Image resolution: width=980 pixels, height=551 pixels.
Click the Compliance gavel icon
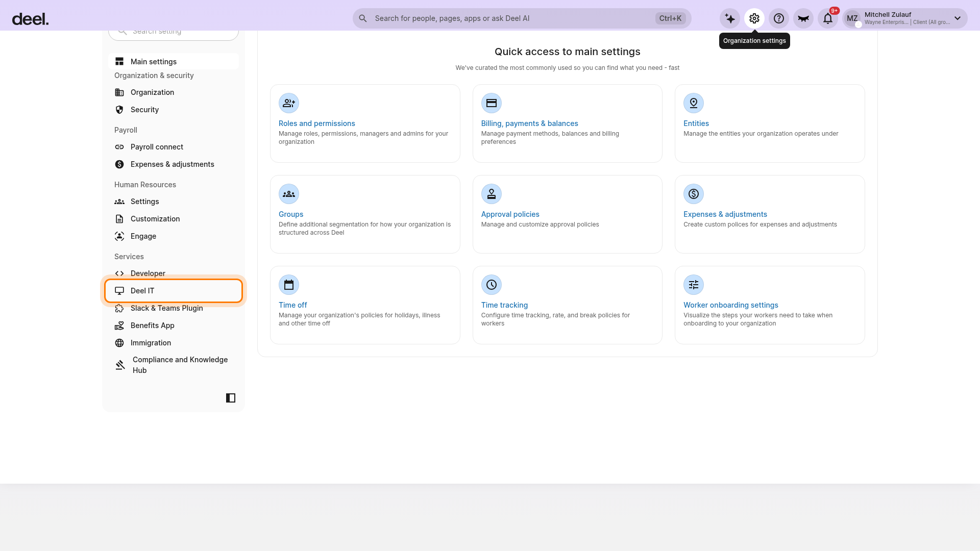pos(120,365)
